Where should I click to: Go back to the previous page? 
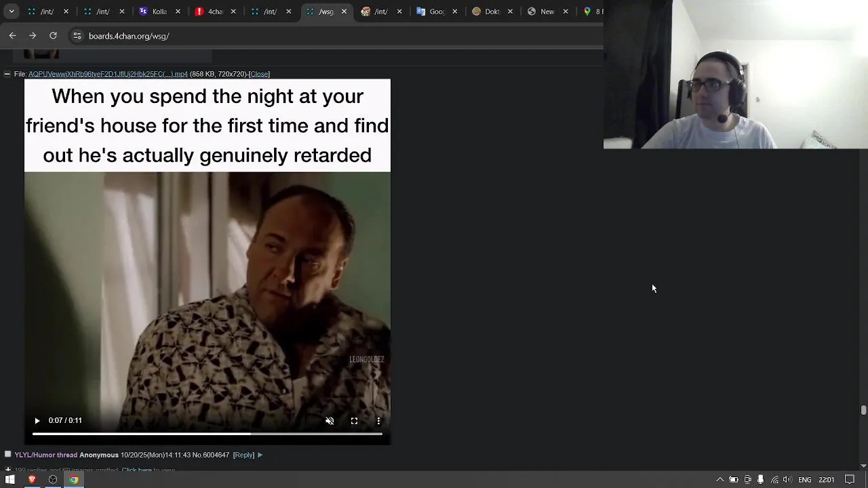click(12, 36)
